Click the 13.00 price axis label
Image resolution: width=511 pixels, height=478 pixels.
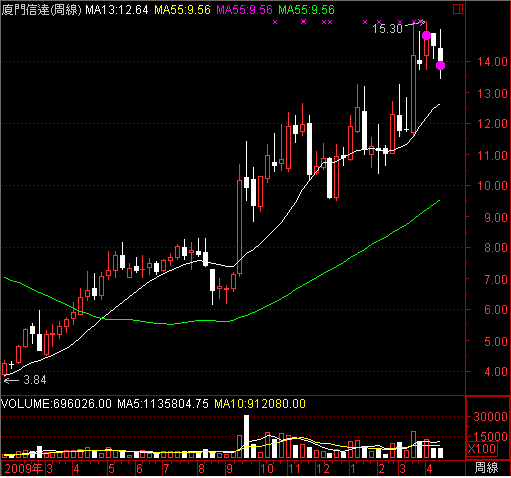tap(492, 94)
